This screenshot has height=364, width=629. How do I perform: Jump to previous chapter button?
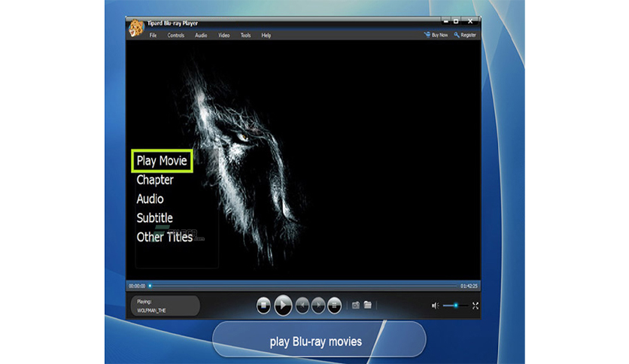click(x=302, y=305)
